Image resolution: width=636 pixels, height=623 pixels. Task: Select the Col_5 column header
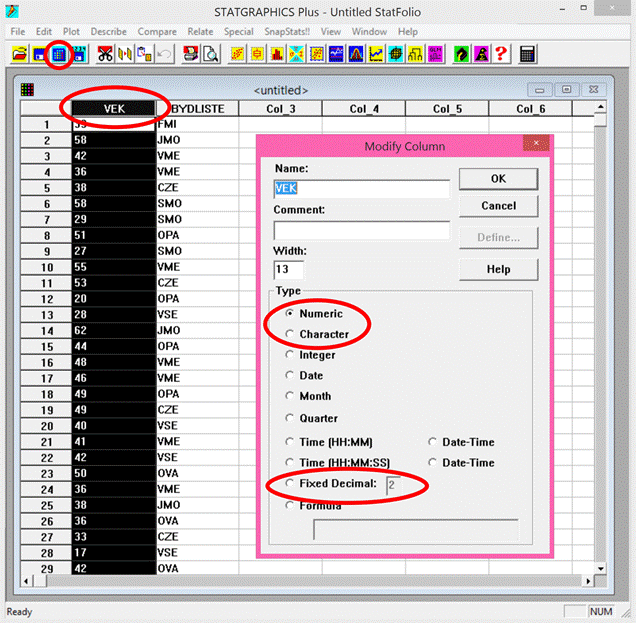click(447, 109)
